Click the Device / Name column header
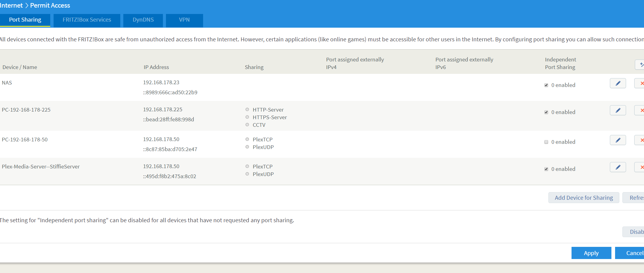 [x=20, y=67]
